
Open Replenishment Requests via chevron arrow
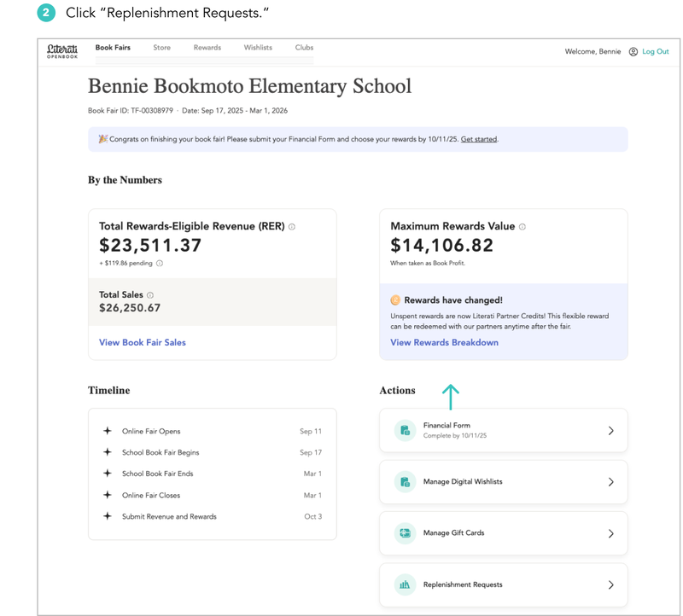point(610,584)
